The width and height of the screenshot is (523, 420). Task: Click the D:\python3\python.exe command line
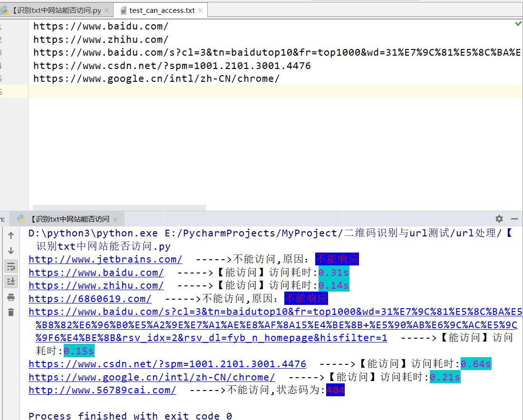(x=271, y=240)
